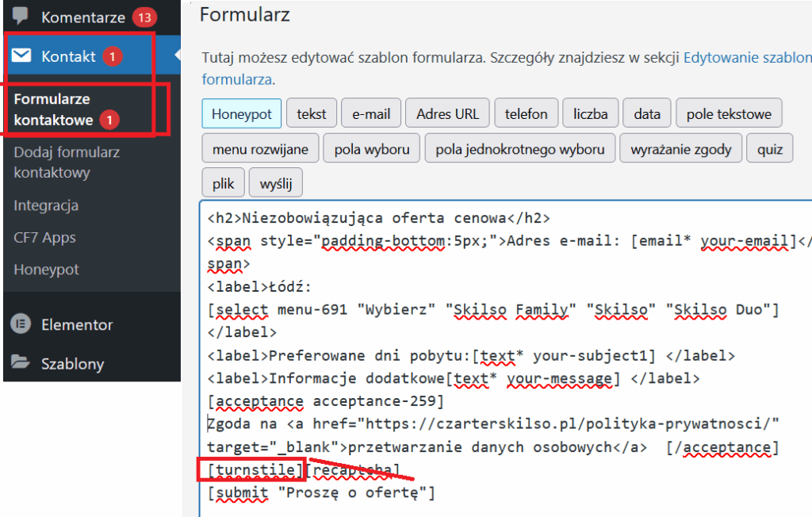Click the Komentarze speech bubble icon
812x517 pixels.
[21, 16]
